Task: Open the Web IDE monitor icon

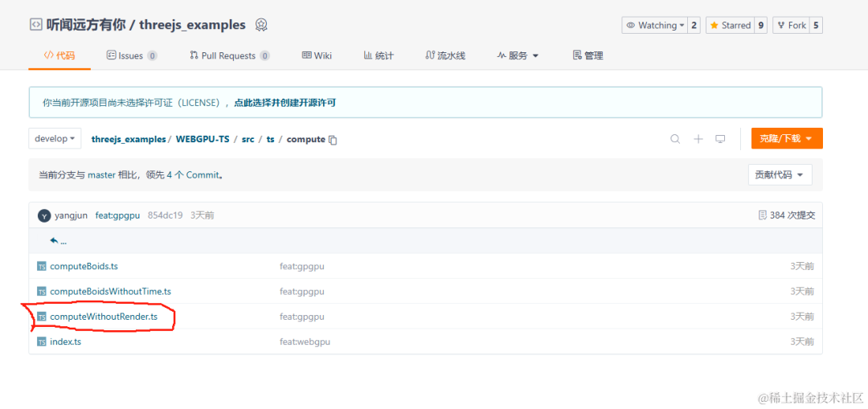Action: click(x=720, y=139)
